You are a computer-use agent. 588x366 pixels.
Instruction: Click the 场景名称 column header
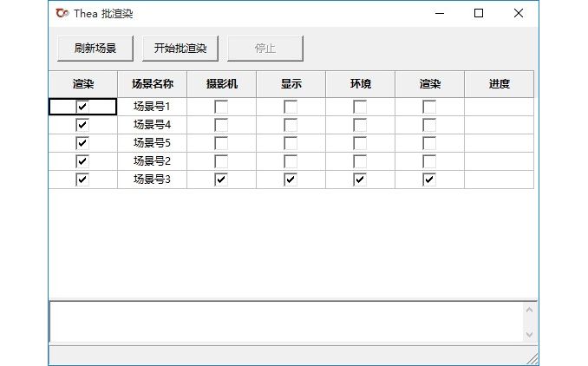pos(153,84)
